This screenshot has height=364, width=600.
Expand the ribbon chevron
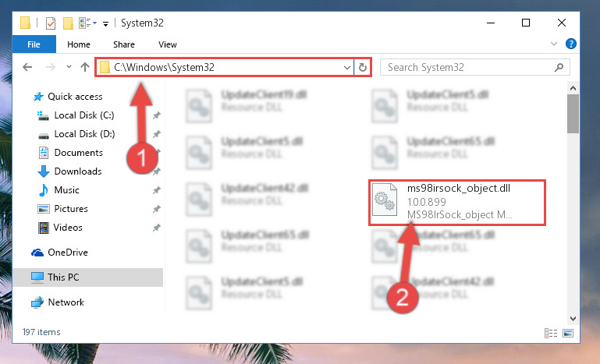coord(553,44)
